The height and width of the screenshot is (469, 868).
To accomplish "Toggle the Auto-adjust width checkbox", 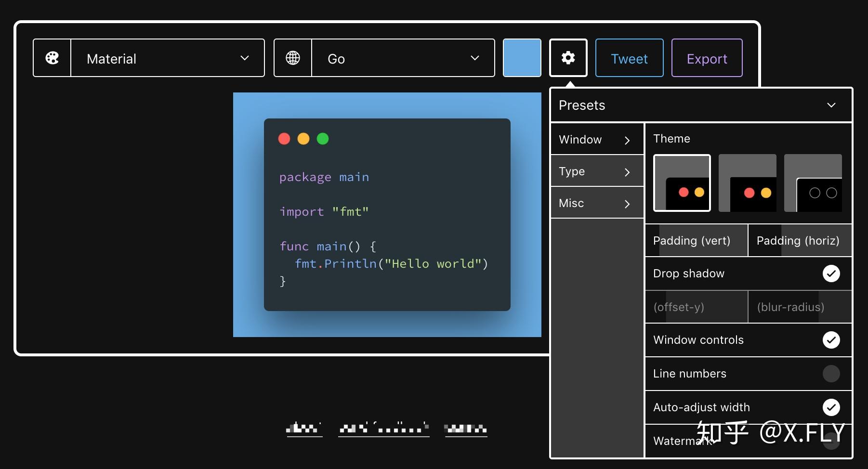I will point(831,407).
